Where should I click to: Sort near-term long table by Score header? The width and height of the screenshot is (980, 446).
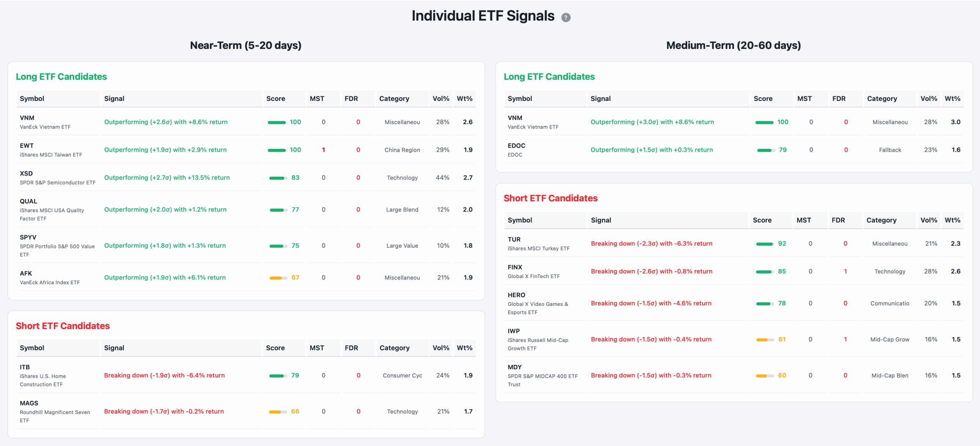point(276,99)
